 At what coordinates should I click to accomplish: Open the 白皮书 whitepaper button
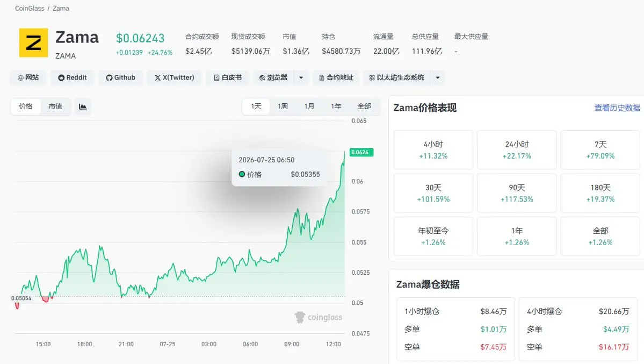coord(228,78)
